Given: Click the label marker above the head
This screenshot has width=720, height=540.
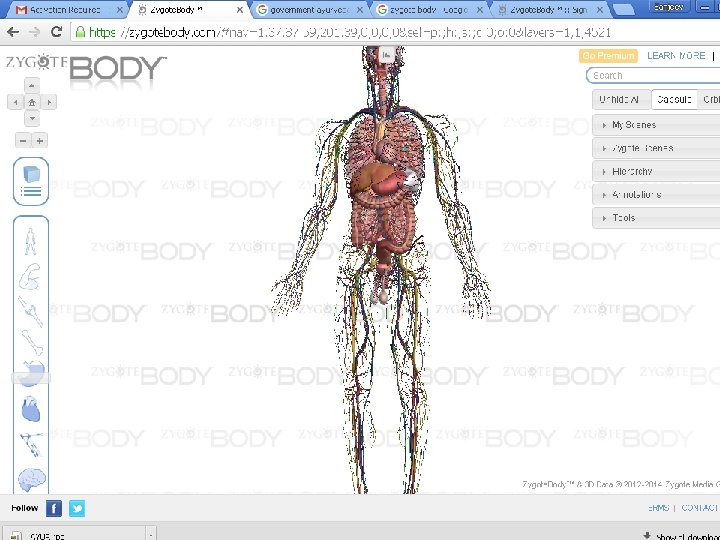Looking at the screenshot, I should tap(386, 55).
